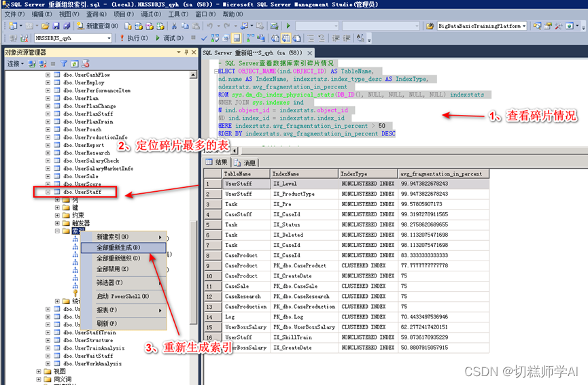
Task: Collapse the 索引 folder node
Action: [57, 231]
